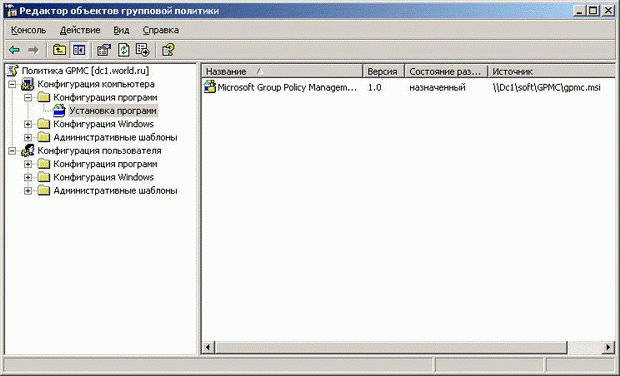The image size is (620, 376).
Task: Select Microsoft Group Policy Managem... row name
Action: tap(287, 87)
